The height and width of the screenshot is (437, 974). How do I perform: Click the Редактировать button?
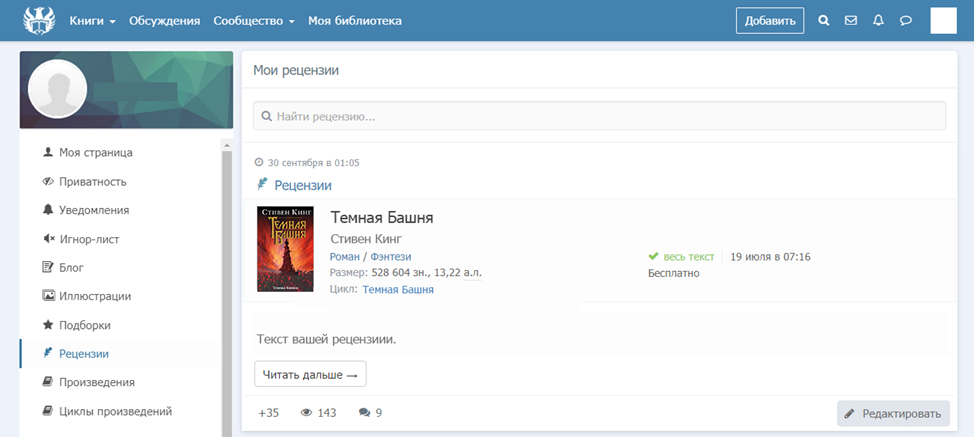(893, 413)
